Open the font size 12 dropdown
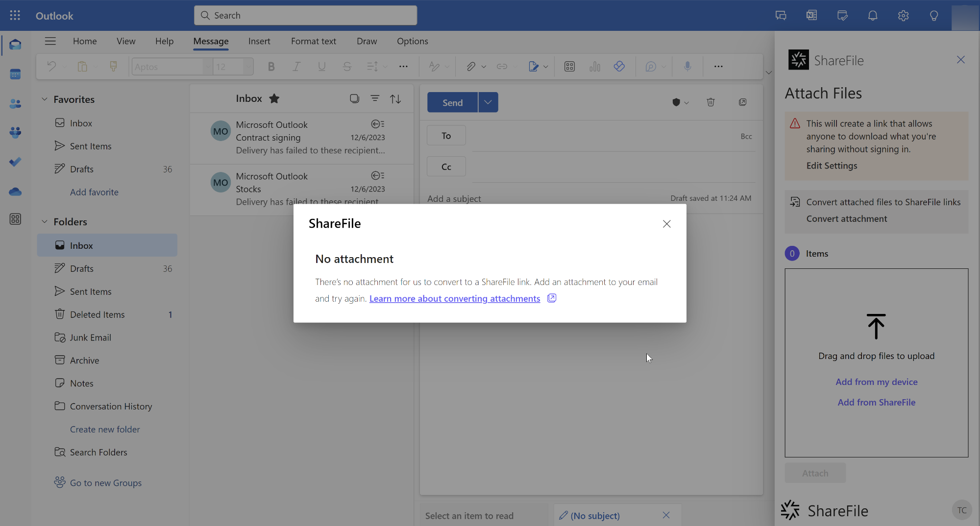This screenshot has height=526, width=980. [248, 67]
